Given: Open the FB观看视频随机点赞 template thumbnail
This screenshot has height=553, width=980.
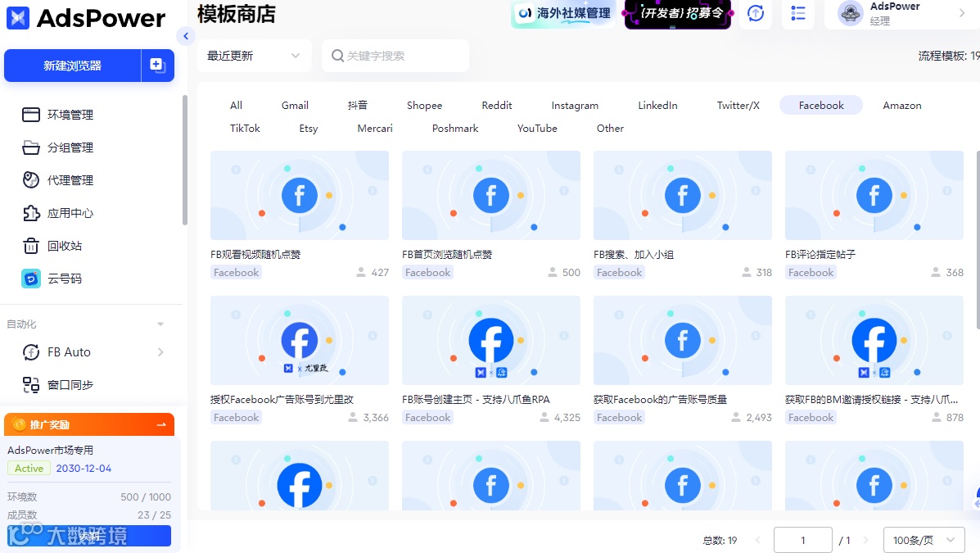Looking at the screenshot, I should [x=300, y=195].
